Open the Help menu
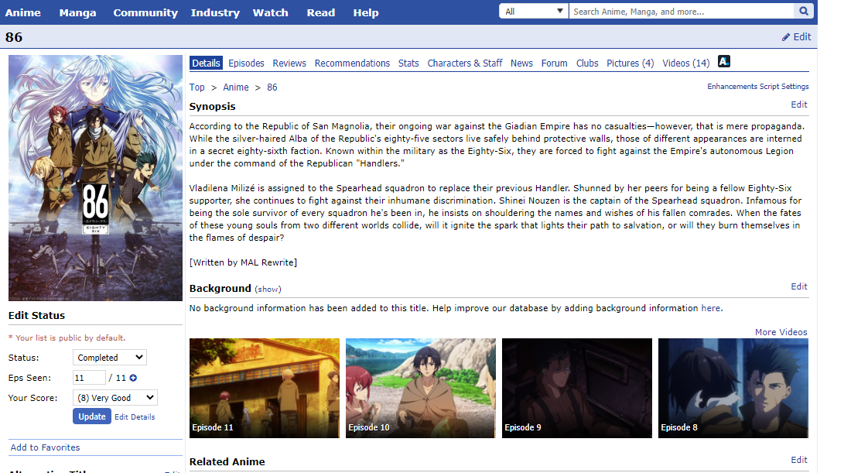Screen dimensions: 868x473 coord(366,12)
